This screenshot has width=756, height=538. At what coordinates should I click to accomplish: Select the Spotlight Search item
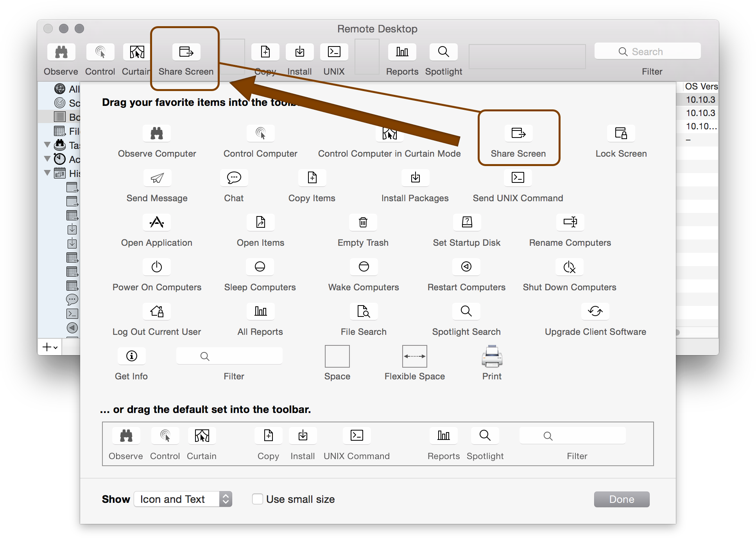pyautogui.click(x=466, y=312)
